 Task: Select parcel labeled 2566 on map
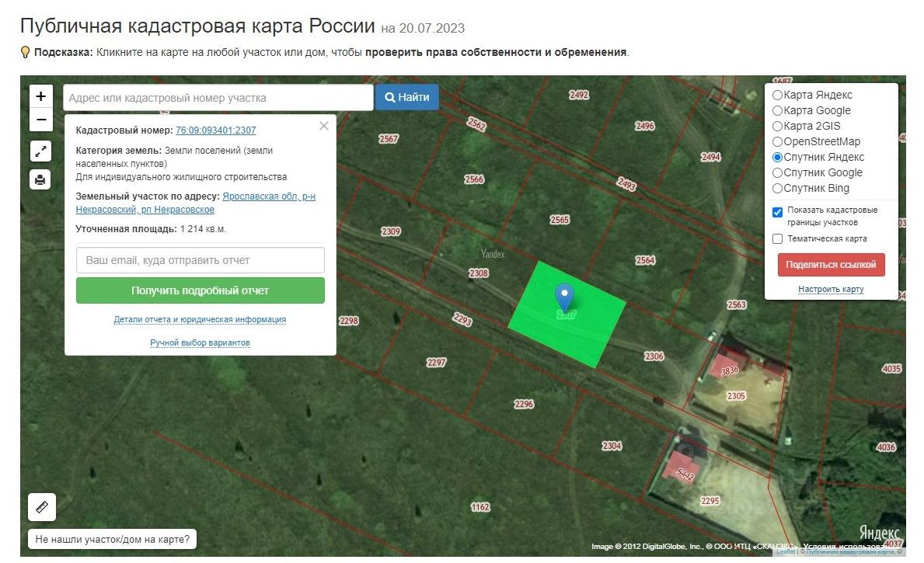[474, 179]
